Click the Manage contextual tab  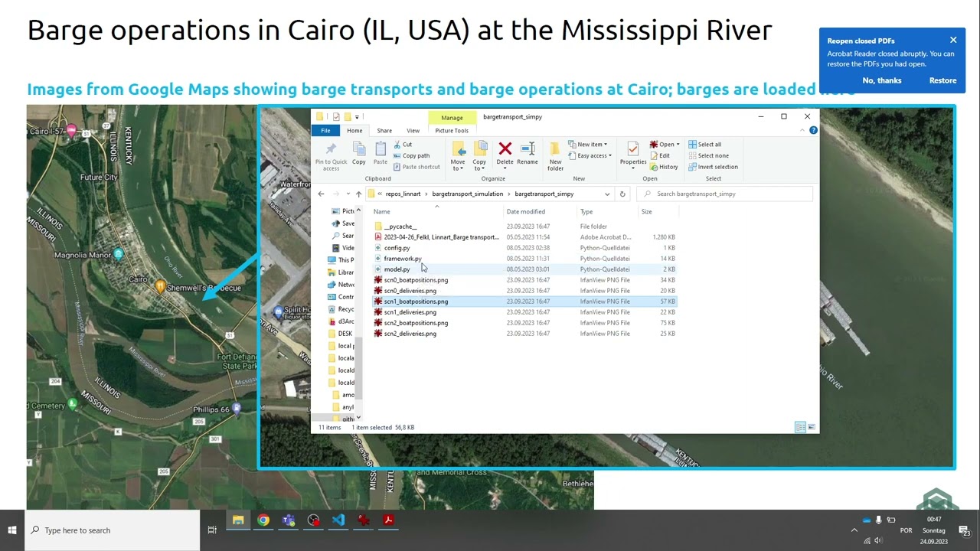452,118
